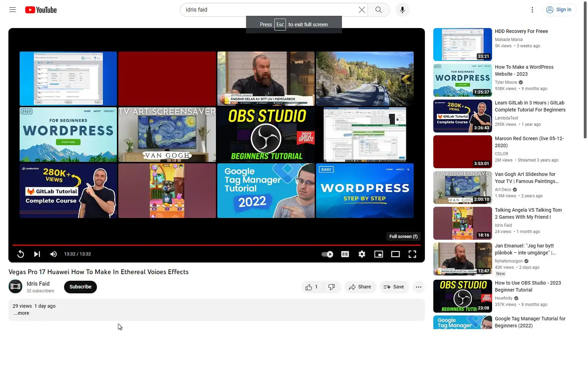Open the Idris Faid channel name link
The width and height of the screenshot is (588, 368).
pos(38,284)
